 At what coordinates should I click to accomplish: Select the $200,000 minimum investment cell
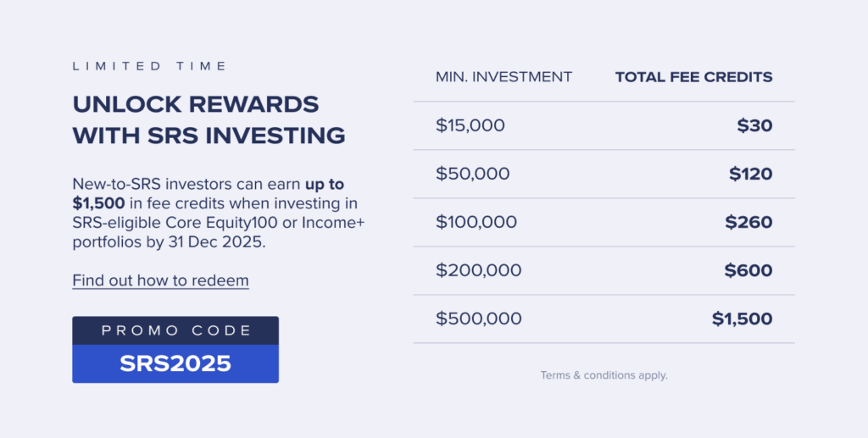tap(478, 270)
